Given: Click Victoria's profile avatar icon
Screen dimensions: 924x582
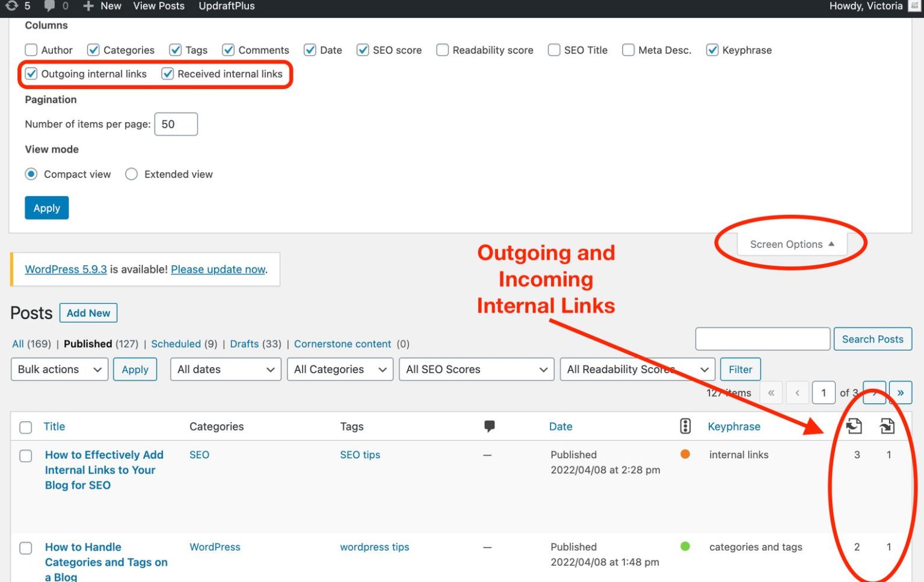Looking at the screenshot, I should pyautogui.click(x=916, y=6).
